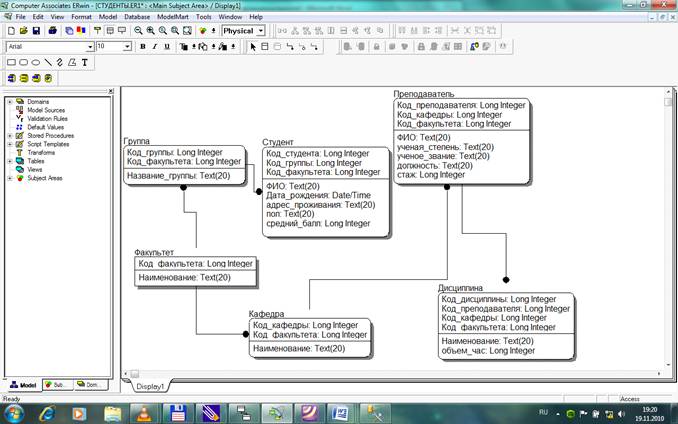This screenshot has height=424, width=678.
Task: Open the ModelMart menu
Action: click(x=174, y=17)
